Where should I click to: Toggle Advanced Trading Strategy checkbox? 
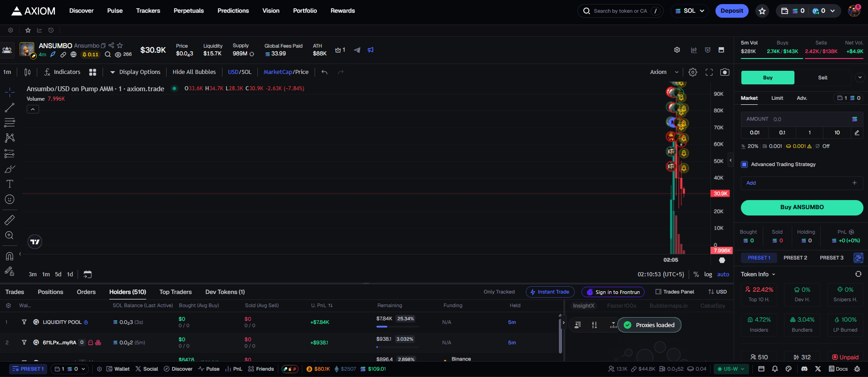[744, 164]
